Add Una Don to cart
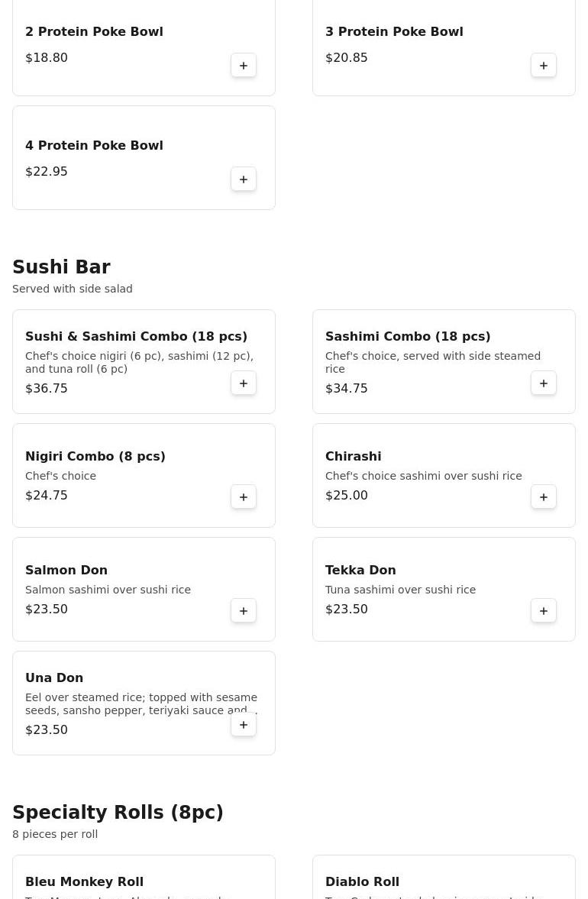This screenshot has width=588, height=899. pyautogui.click(x=244, y=725)
